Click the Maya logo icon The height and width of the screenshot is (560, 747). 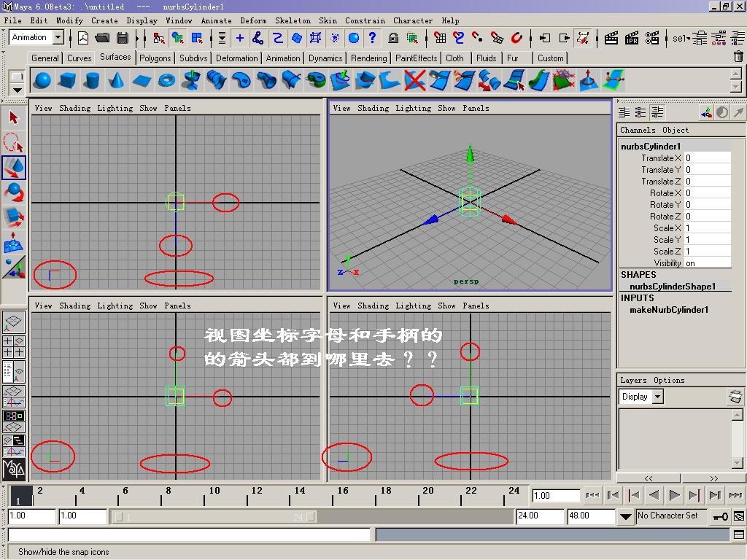click(x=13, y=469)
